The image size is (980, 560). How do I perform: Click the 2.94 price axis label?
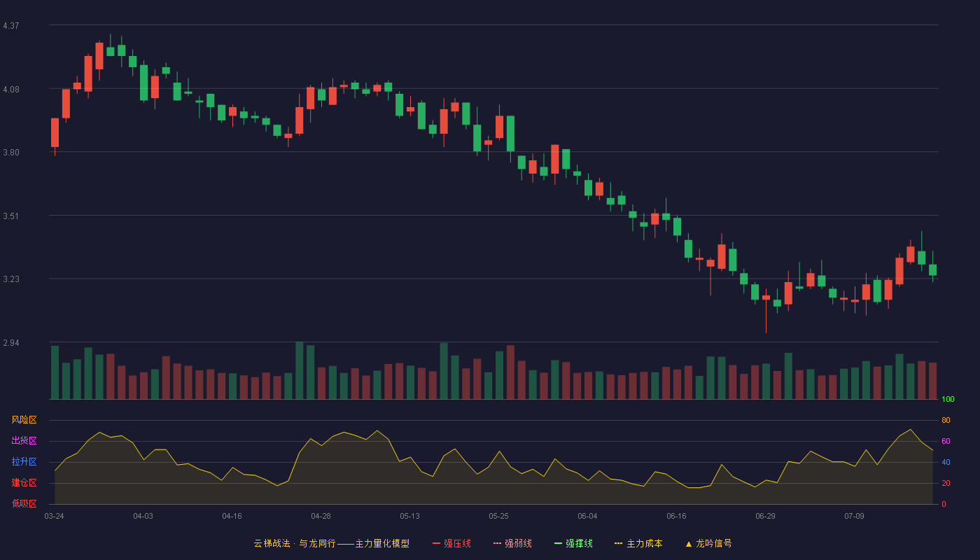(x=11, y=343)
